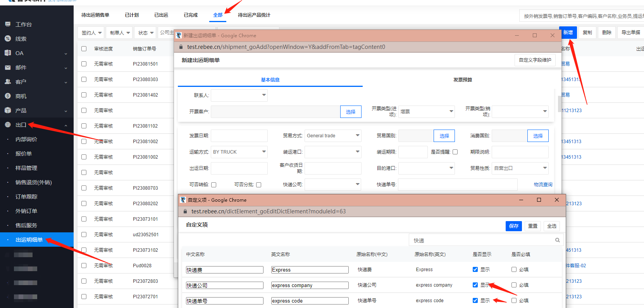
Task: Expand the 产品 sidebar menu chevron
Action: [x=66, y=111]
